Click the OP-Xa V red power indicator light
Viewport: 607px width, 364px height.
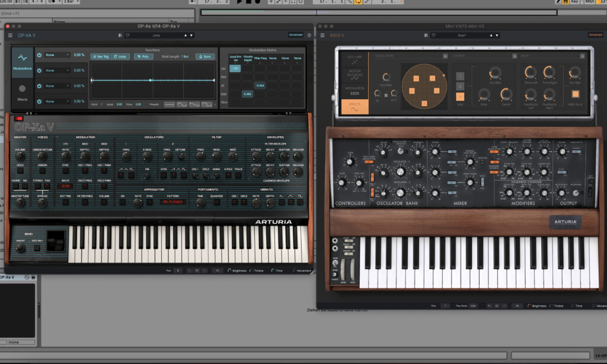point(18,118)
